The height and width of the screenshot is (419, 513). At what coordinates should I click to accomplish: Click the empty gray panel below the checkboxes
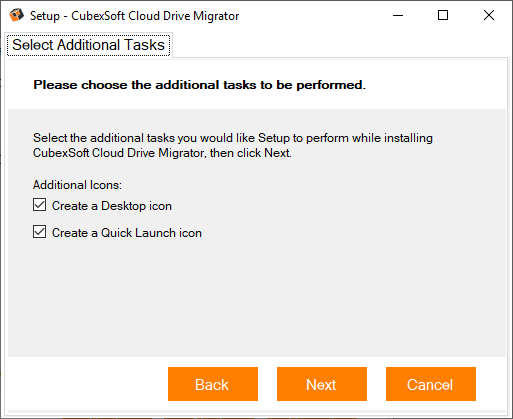pyautogui.click(x=257, y=297)
